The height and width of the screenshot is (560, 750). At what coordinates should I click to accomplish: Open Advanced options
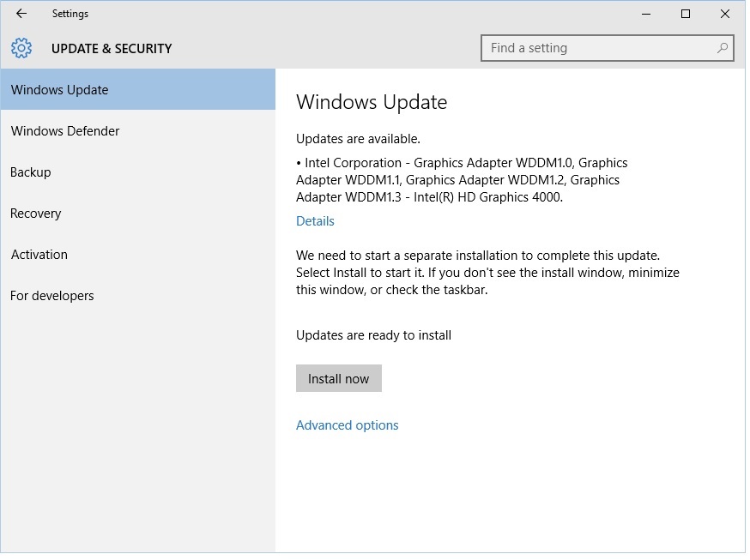pos(347,425)
